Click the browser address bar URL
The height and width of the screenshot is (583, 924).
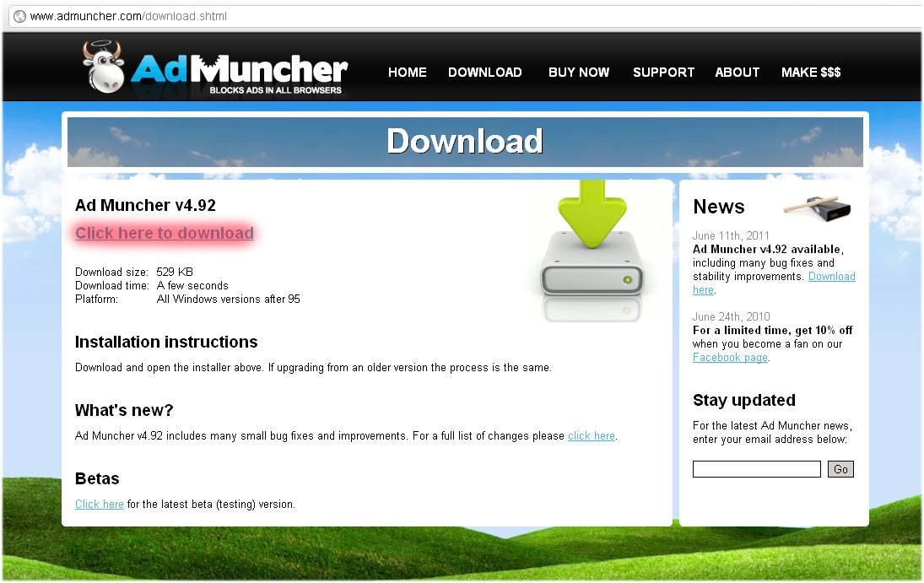(x=128, y=17)
